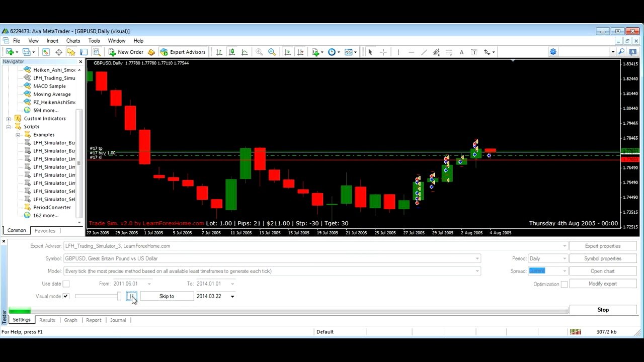The image size is (644, 362).
Task: Expand the Examples folder in Scripts
Action: (x=18, y=135)
